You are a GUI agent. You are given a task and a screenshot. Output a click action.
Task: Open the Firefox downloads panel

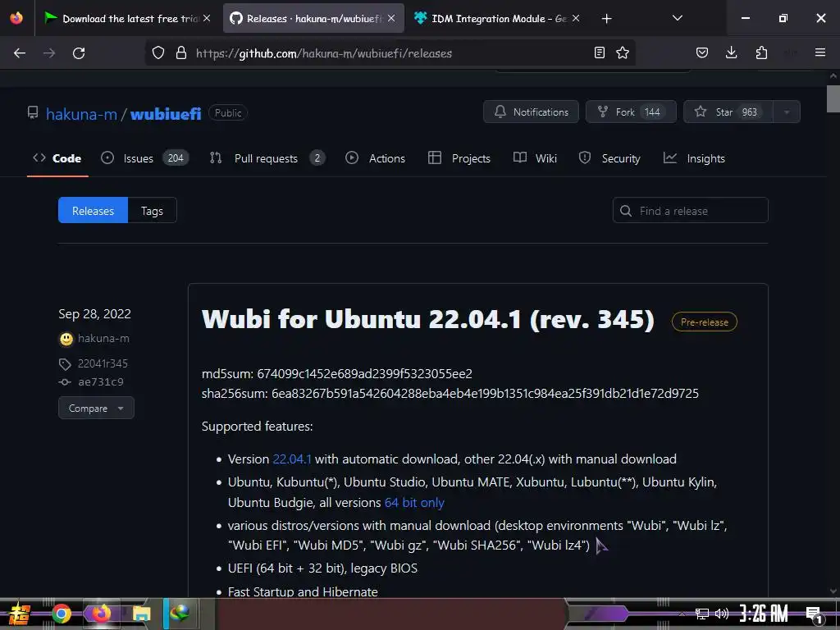tap(731, 52)
